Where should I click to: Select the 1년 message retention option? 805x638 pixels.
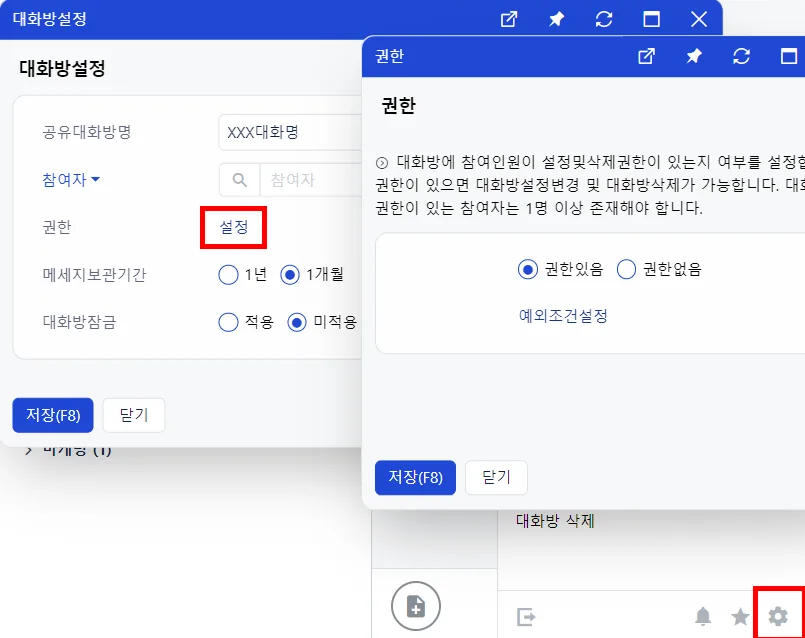pyautogui.click(x=228, y=275)
